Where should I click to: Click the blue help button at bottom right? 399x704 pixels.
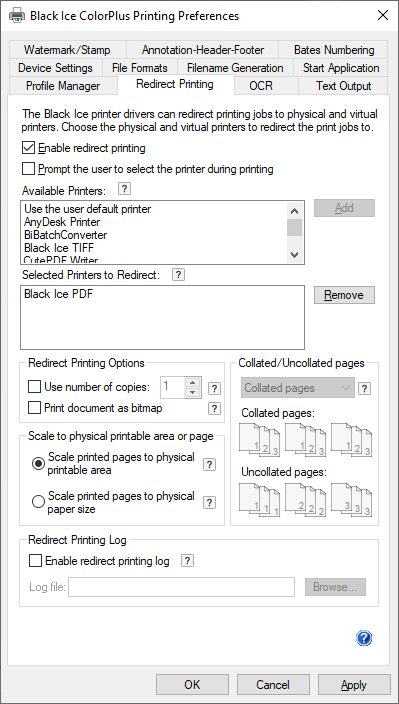tap(364, 638)
